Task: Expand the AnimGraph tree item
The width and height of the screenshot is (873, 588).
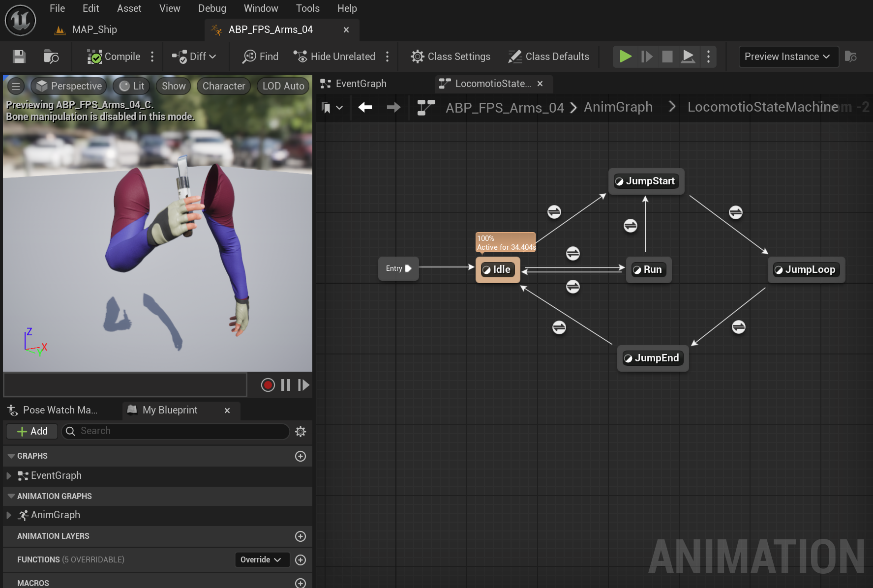Action: tap(9, 515)
